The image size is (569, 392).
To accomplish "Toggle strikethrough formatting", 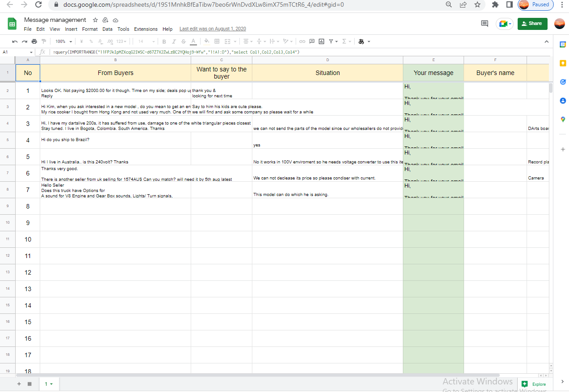I will tap(183, 42).
